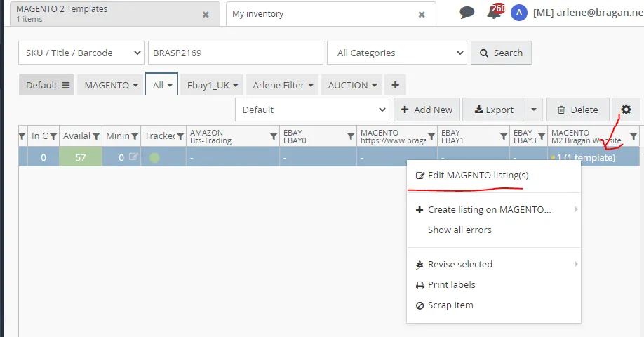Select the All filter tab
This screenshot has width=644, height=337.
162,85
